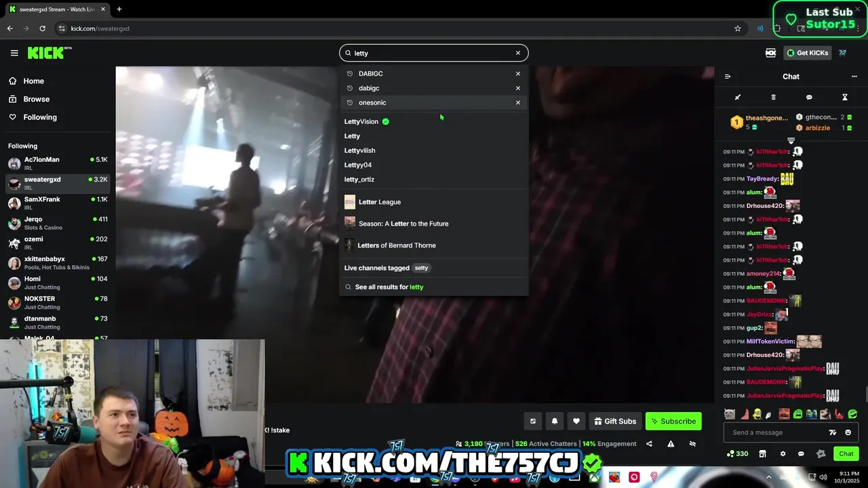Click the icon left of Get KICKs

click(x=770, y=53)
